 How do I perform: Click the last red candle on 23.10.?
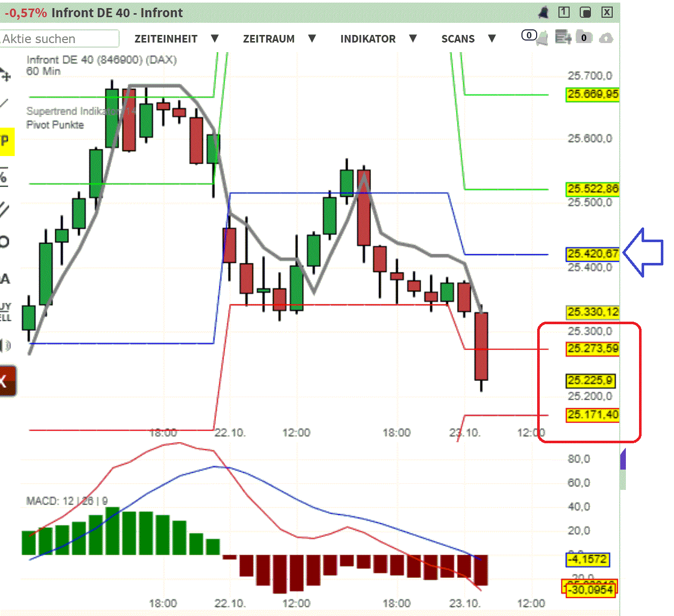point(481,346)
